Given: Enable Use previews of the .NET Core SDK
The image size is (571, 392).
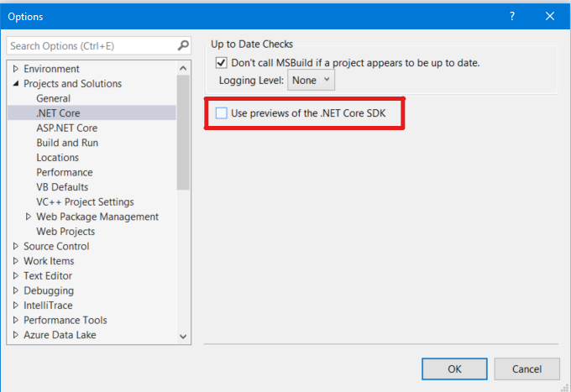Looking at the screenshot, I should [x=222, y=112].
